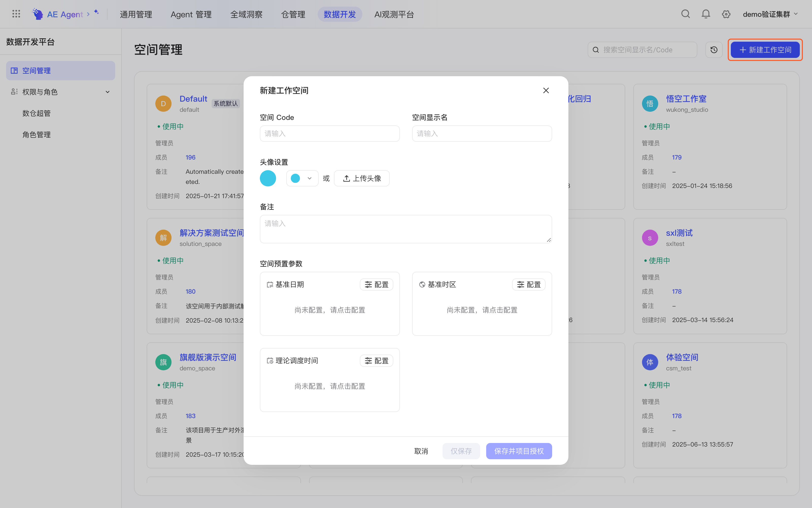812x508 pixels.
Task: Click the 体 avatar of 体验空间
Action: pos(650,362)
